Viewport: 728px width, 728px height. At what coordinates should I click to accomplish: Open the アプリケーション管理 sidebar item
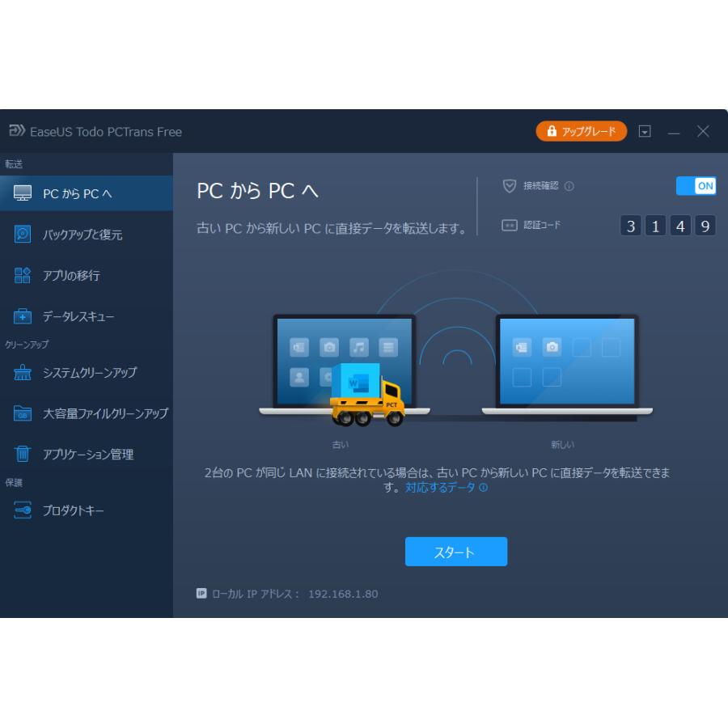click(x=87, y=454)
